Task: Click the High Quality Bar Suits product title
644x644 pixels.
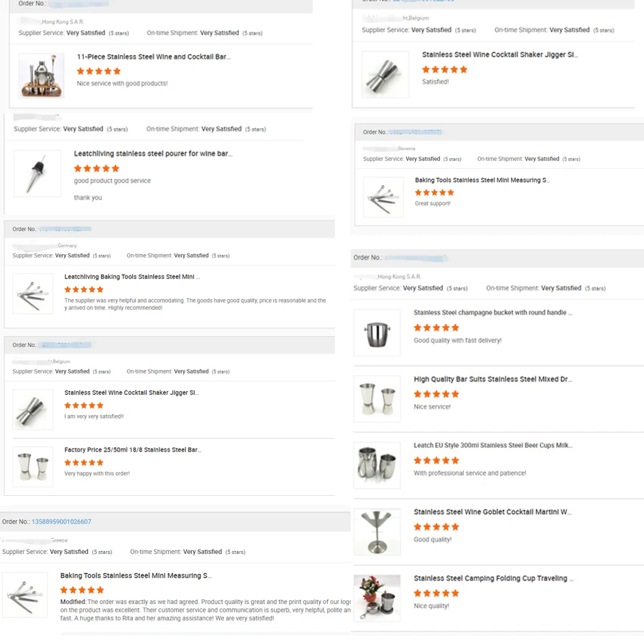Action: coord(492,379)
